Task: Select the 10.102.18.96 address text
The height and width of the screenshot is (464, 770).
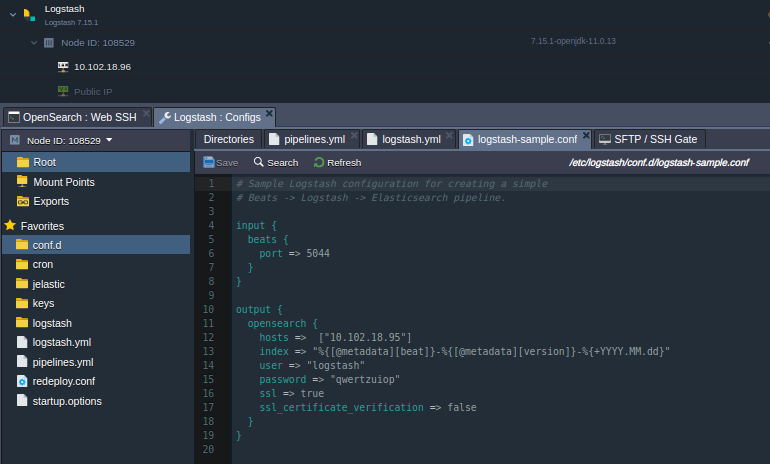Action: [103, 67]
